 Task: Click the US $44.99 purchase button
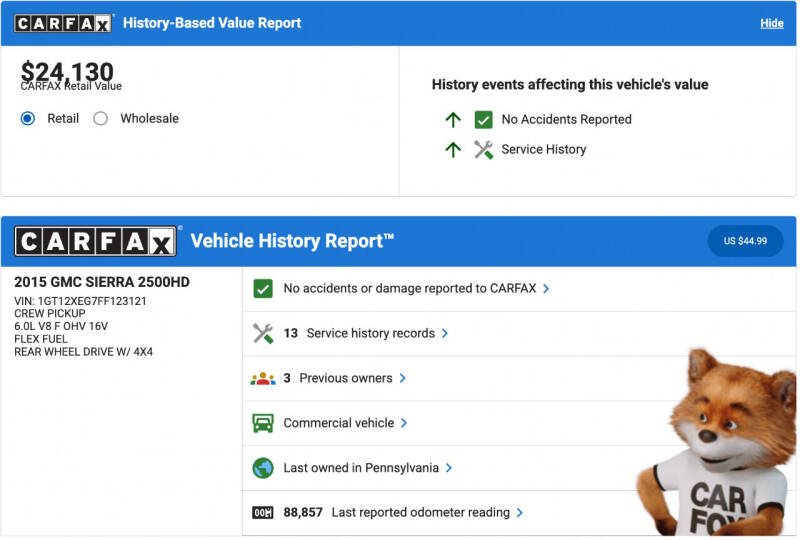pos(745,241)
